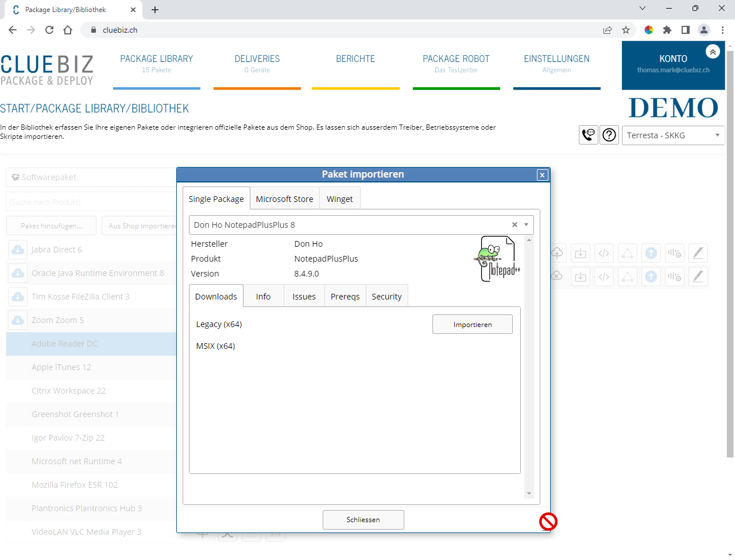Click the Notepad++ chameleon logo
The image size is (735, 560).
tap(497, 259)
